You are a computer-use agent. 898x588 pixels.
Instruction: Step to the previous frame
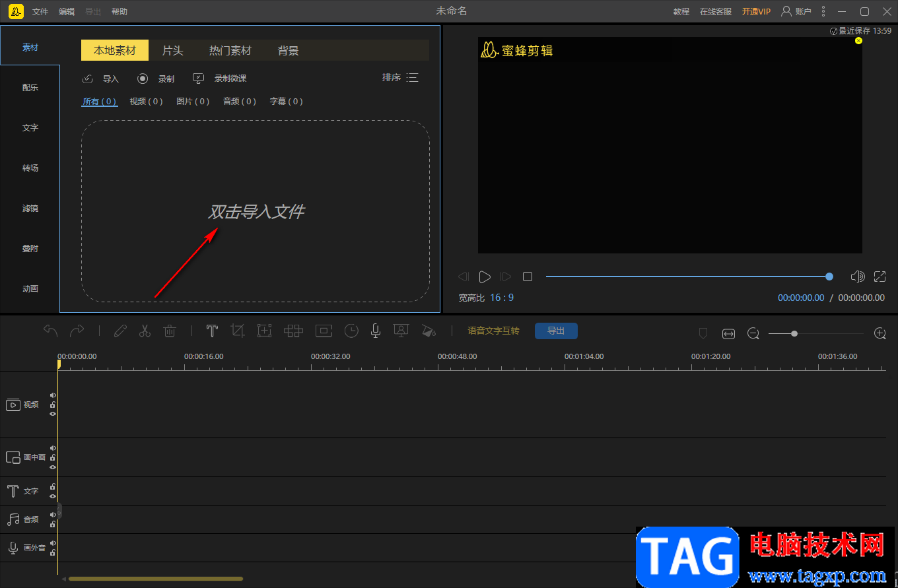click(x=464, y=277)
